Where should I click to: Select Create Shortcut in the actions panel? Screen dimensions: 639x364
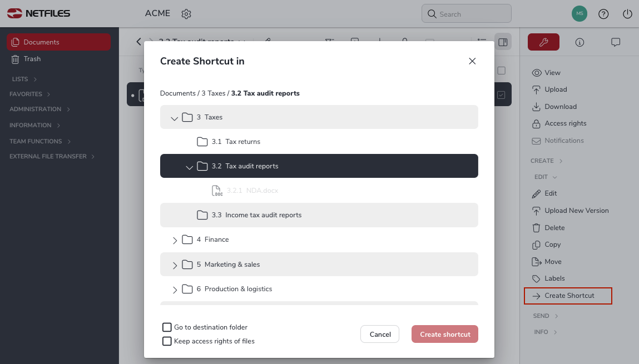(568, 296)
